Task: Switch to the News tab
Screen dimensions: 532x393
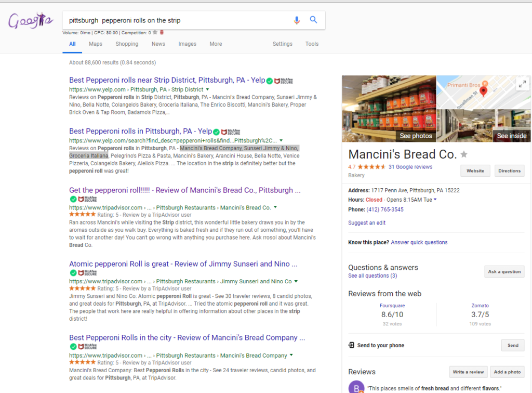Action: [x=158, y=44]
